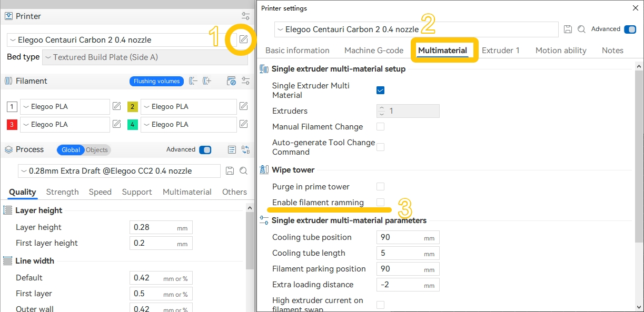Open filament 2 Elegoo PLA dropdown
Image resolution: width=644 pixels, height=312 pixels.
[x=189, y=107]
